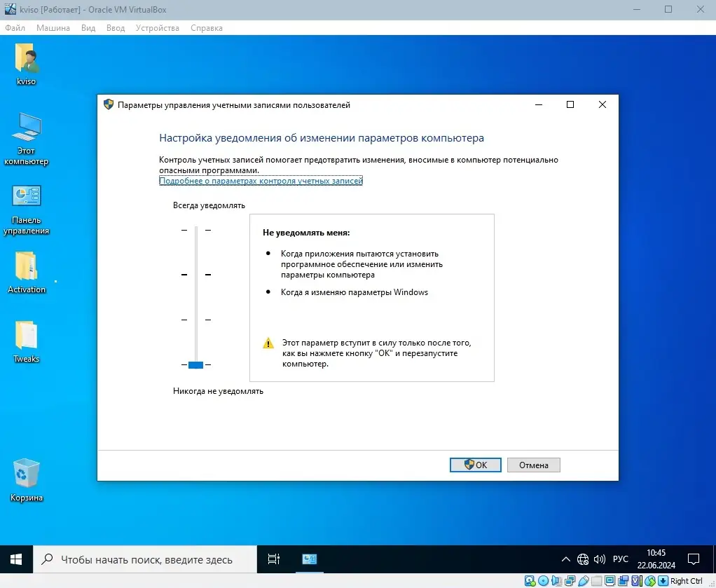
Task: Click the taskbar search box
Action: (145, 559)
